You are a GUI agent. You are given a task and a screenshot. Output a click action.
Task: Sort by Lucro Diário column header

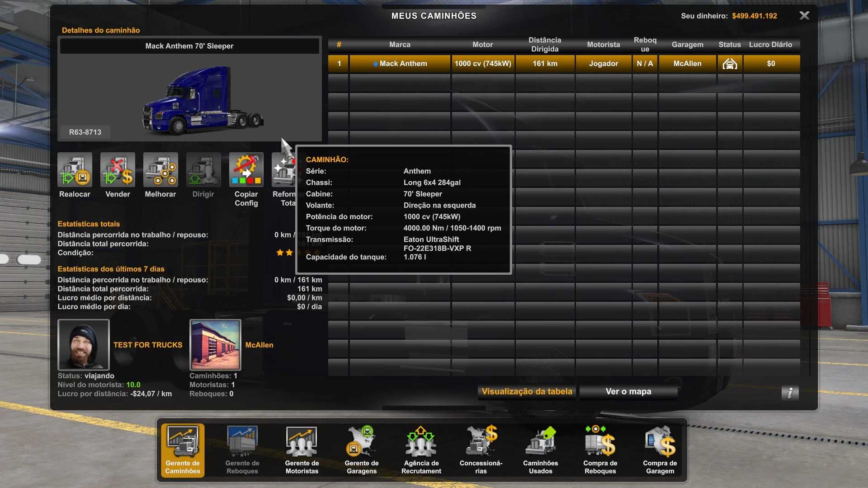(x=770, y=44)
